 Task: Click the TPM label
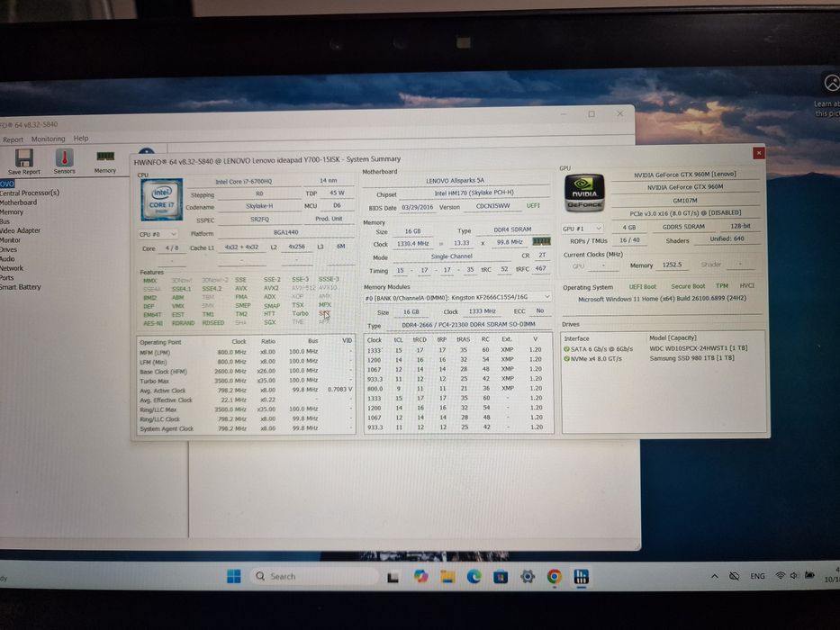click(x=722, y=286)
